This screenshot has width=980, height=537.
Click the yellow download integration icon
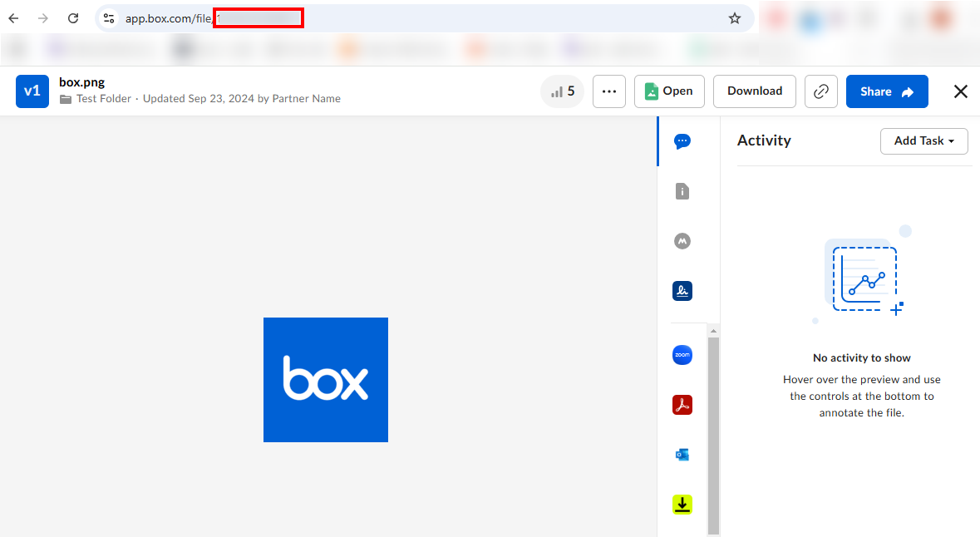(682, 505)
